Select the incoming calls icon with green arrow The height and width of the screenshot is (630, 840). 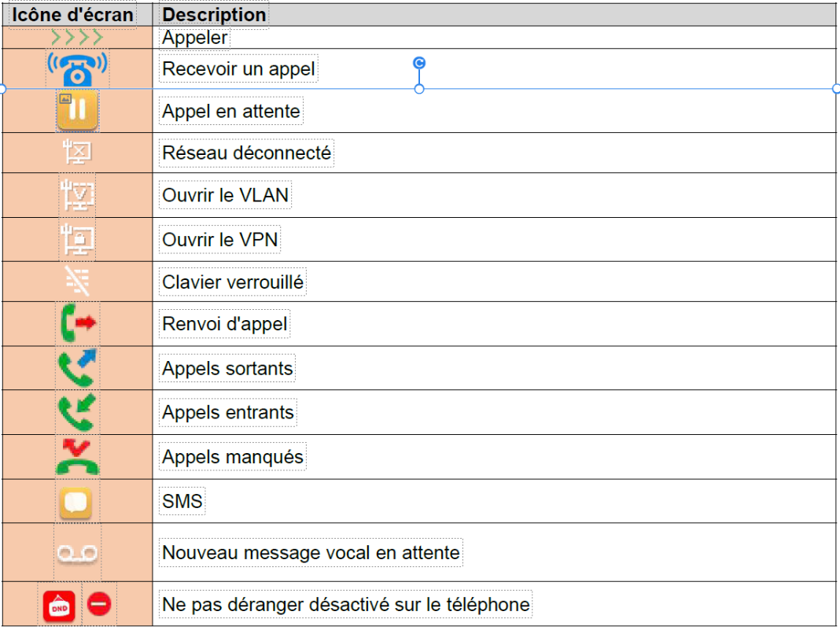[x=77, y=411]
